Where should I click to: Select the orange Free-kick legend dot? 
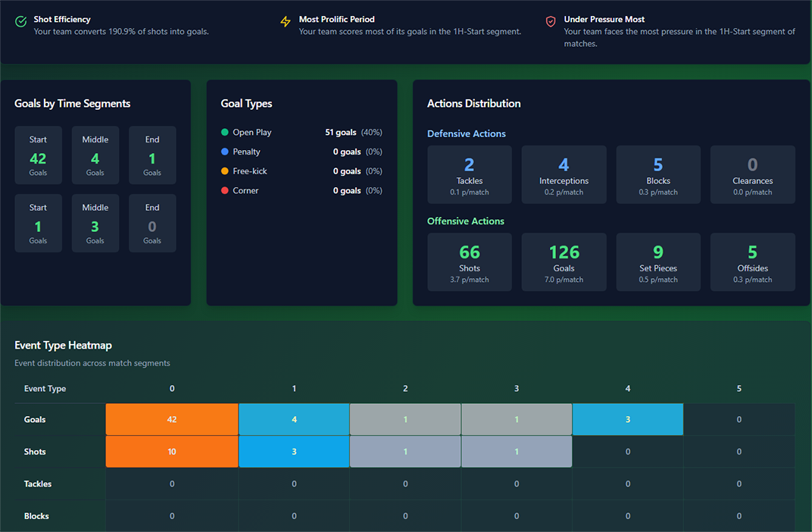[224, 171]
